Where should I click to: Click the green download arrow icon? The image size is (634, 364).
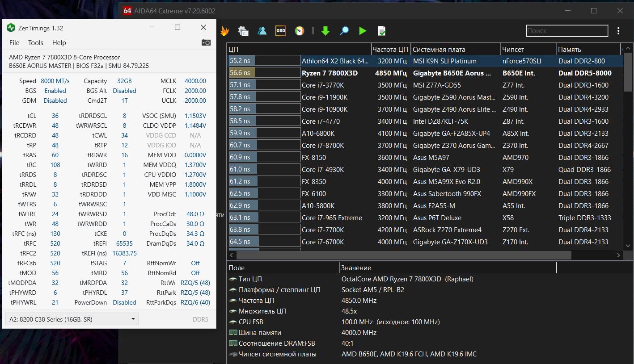coord(325,31)
